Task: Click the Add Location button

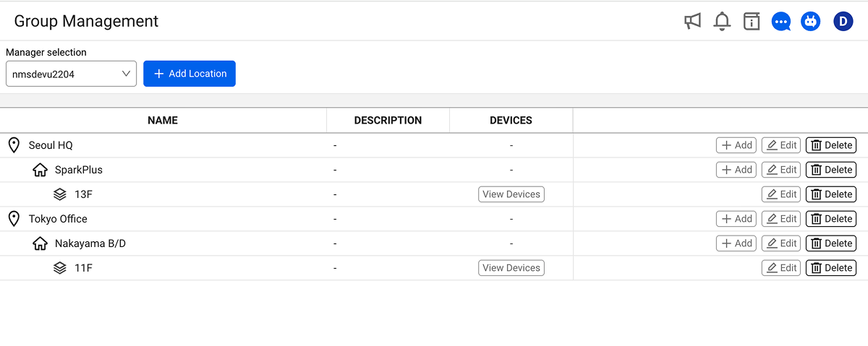Action: click(x=190, y=74)
